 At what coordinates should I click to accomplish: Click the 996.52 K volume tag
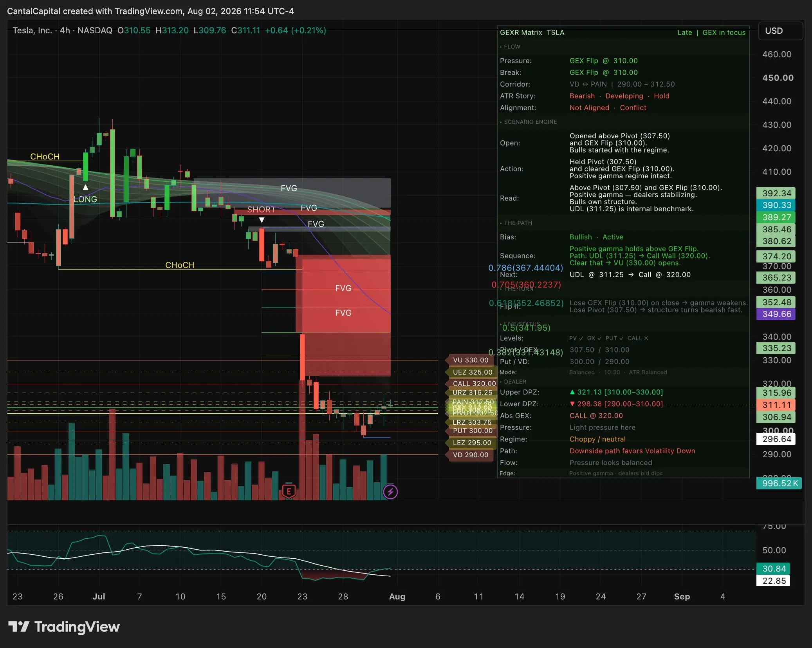pyautogui.click(x=779, y=483)
